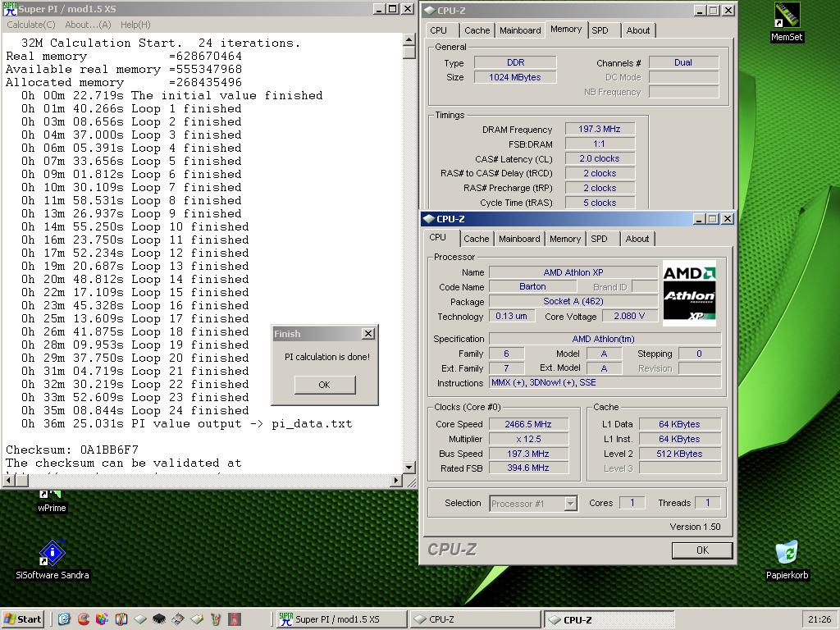Click the Super PI title bar icon

pos(10,8)
